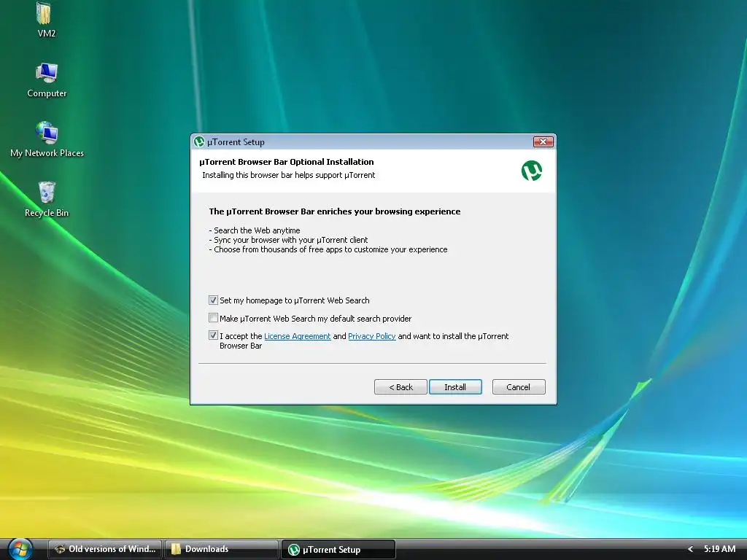Switch to µTorrent Setup taskbar item
The image size is (747, 560).
coord(338,549)
